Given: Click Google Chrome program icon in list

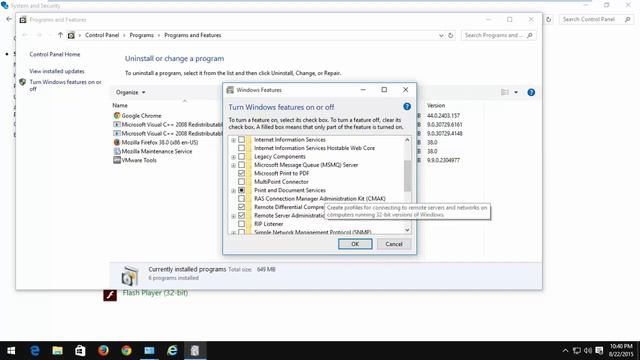Looking at the screenshot, I should click(117, 116).
